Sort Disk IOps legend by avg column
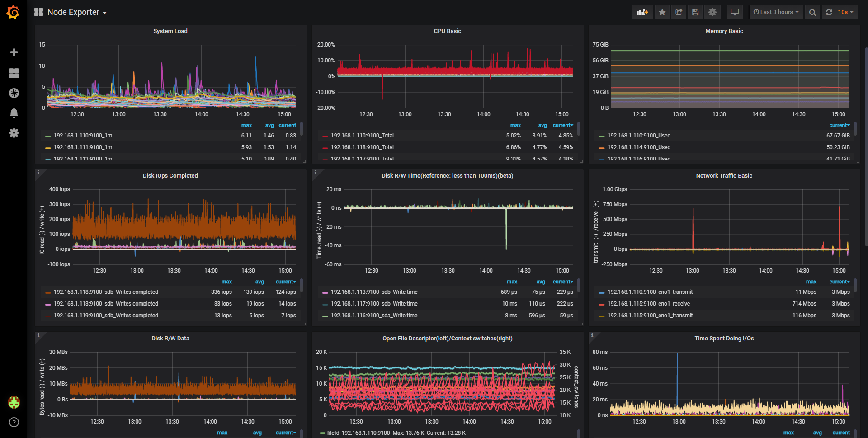Image resolution: width=868 pixels, height=438 pixels. click(x=259, y=282)
